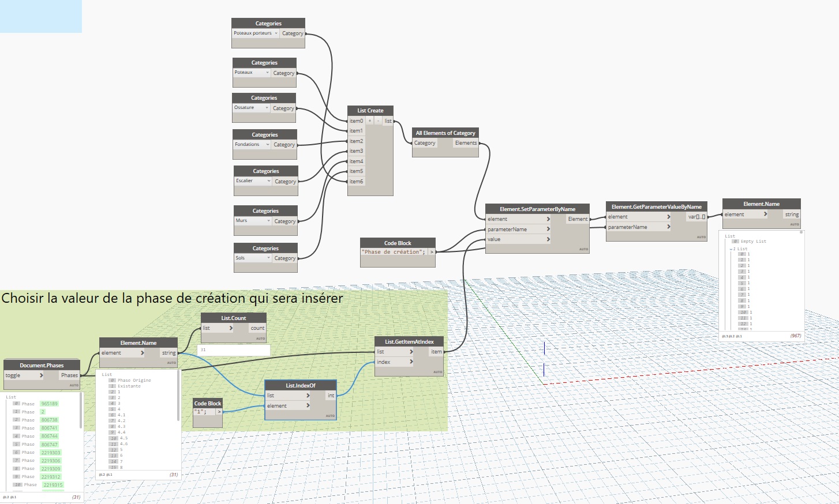Click the chevron on SetParameterByName value port
The width and height of the screenshot is (839, 504).
coord(548,239)
